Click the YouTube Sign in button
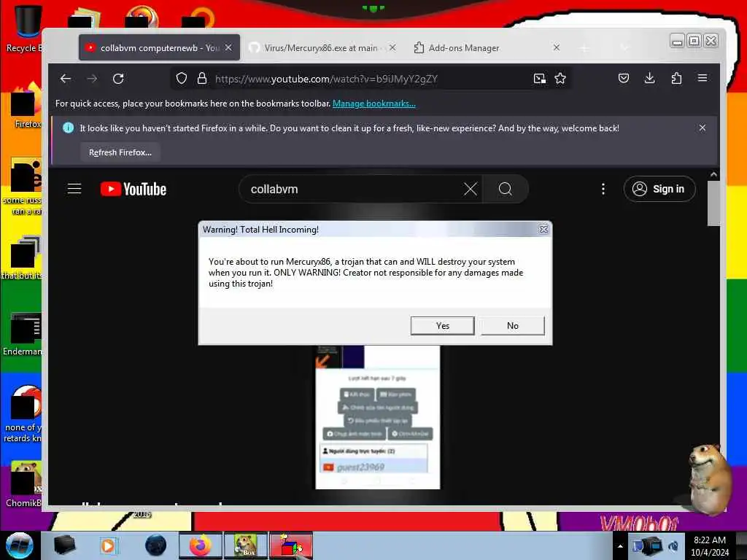The image size is (747, 560). (659, 189)
